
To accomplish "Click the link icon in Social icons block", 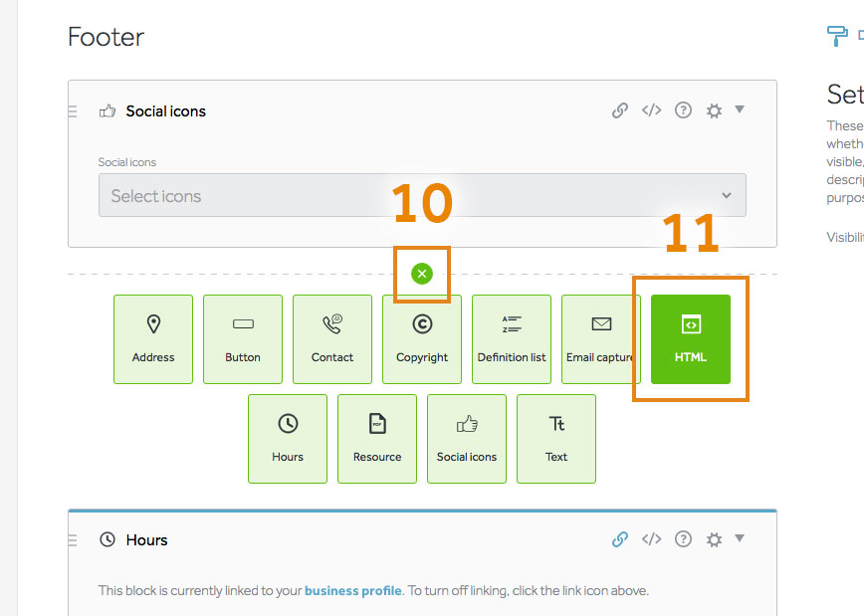I will click(619, 110).
